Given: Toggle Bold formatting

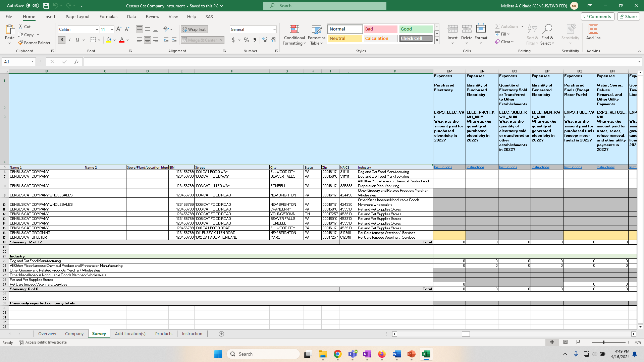Looking at the screenshot, I should pos(62,40).
